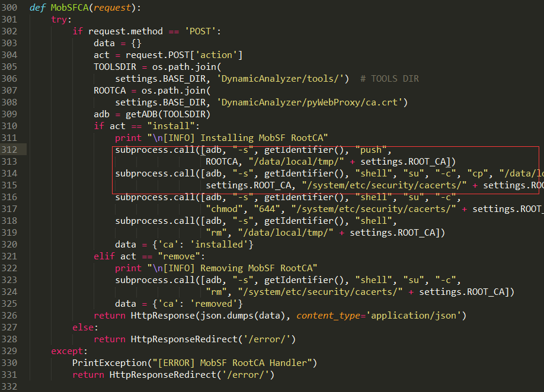This screenshot has height=392, width=544.
Task: Click the 'application/json' string
Action: [413, 316]
